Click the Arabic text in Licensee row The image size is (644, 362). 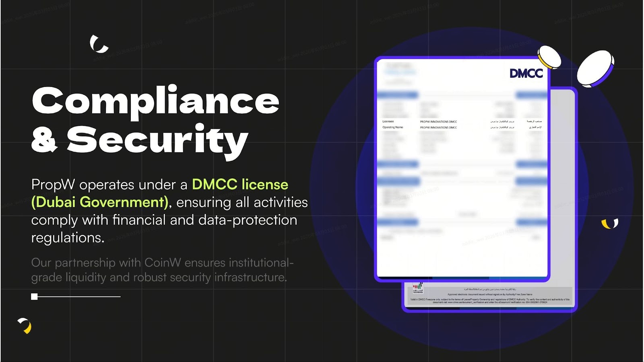coord(502,121)
